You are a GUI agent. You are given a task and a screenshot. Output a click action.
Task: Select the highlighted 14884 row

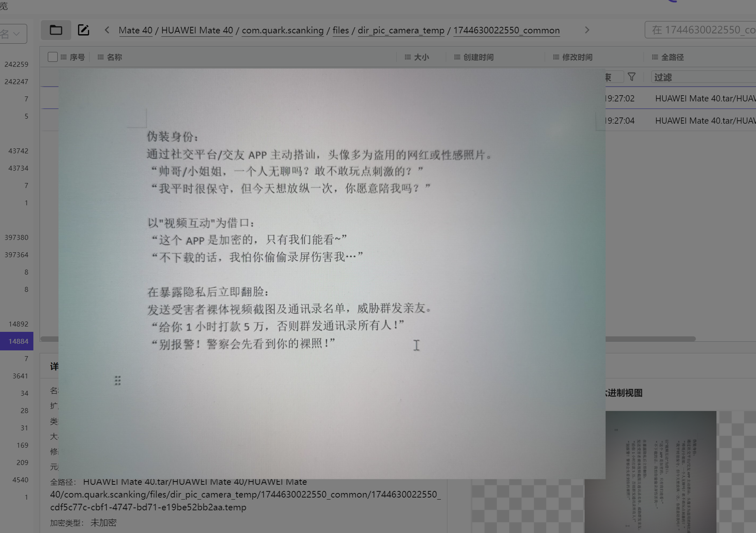pyautogui.click(x=16, y=341)
